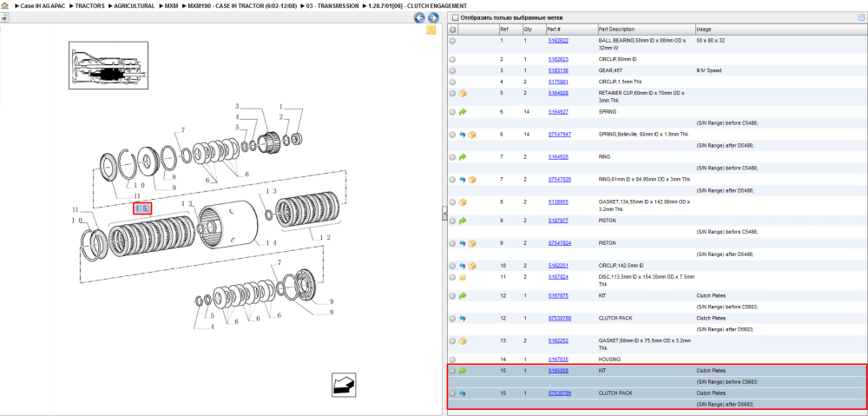Click green arrow icon on part 5167875 row
The image size is (868, 416).
(463, 296)
